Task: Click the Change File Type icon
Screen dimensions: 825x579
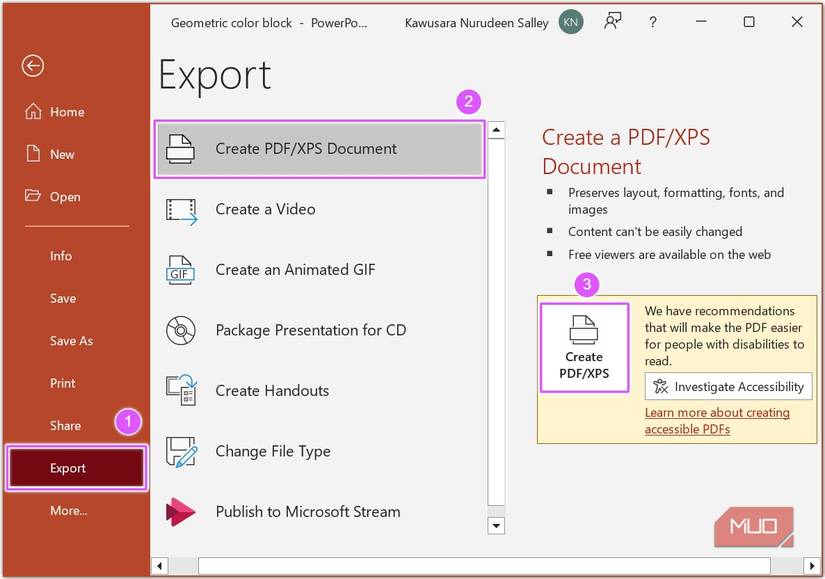Action: 181,452
